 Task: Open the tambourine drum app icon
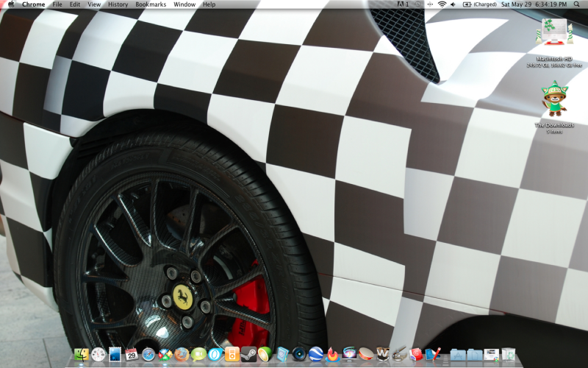tap(366, 355)
